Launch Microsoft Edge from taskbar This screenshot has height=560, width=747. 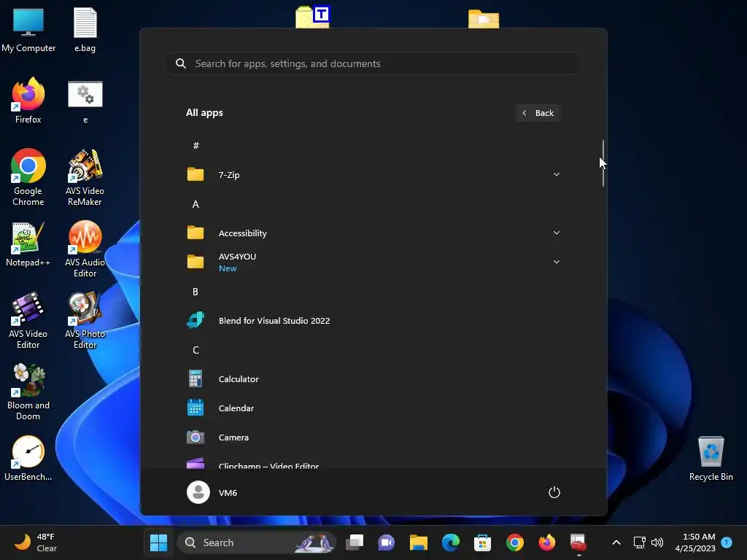tap(451, 542)
